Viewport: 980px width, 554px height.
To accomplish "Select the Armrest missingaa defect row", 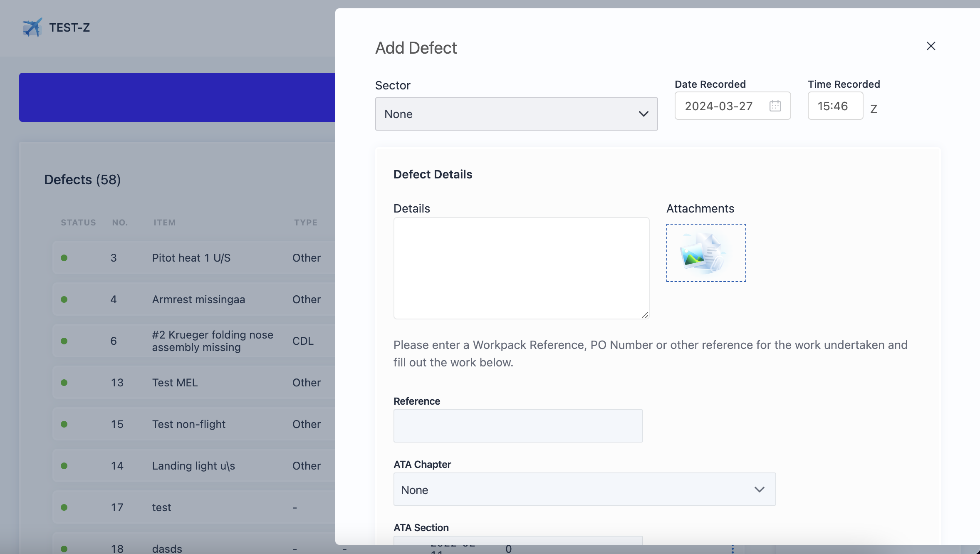I will pos(198,299).
